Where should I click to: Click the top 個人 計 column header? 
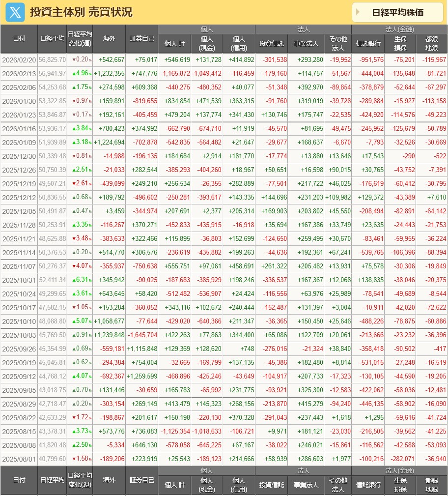pyautogui.click(x=174, y=44)
